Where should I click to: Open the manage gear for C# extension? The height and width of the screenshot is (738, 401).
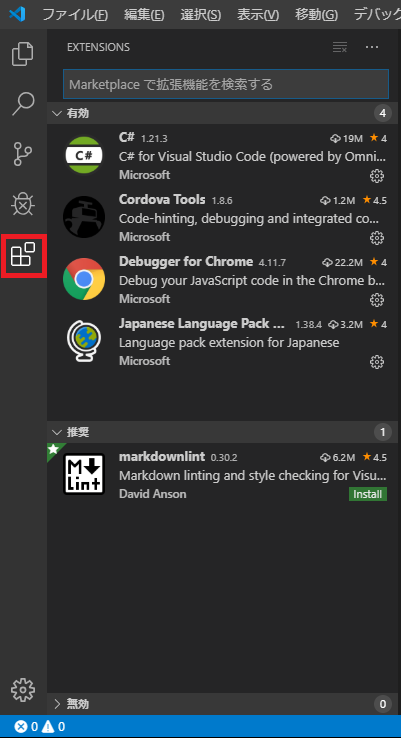tap(377, 176)
